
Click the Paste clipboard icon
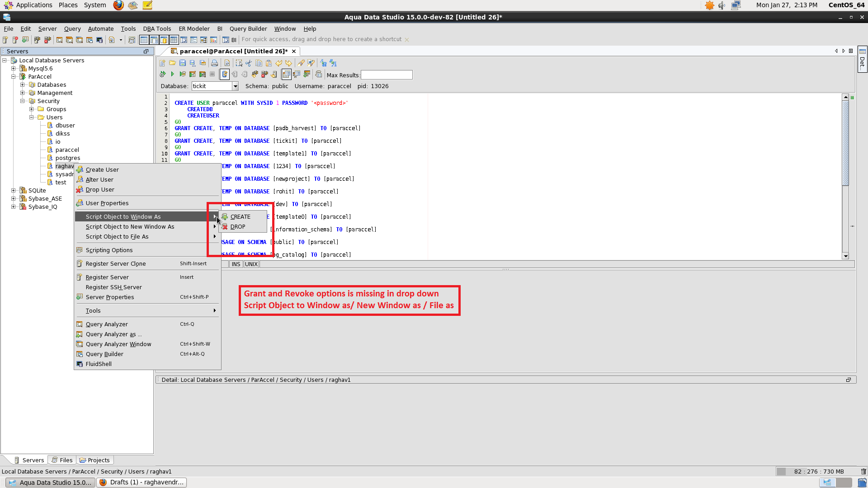tap(269, 63)
